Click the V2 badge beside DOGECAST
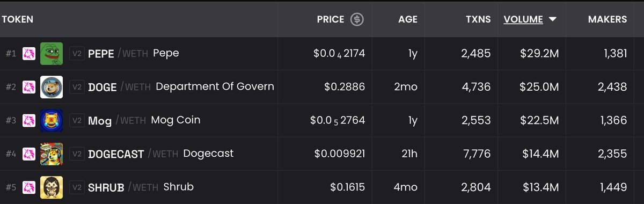The image size is (644, 204). pos(77,154)
